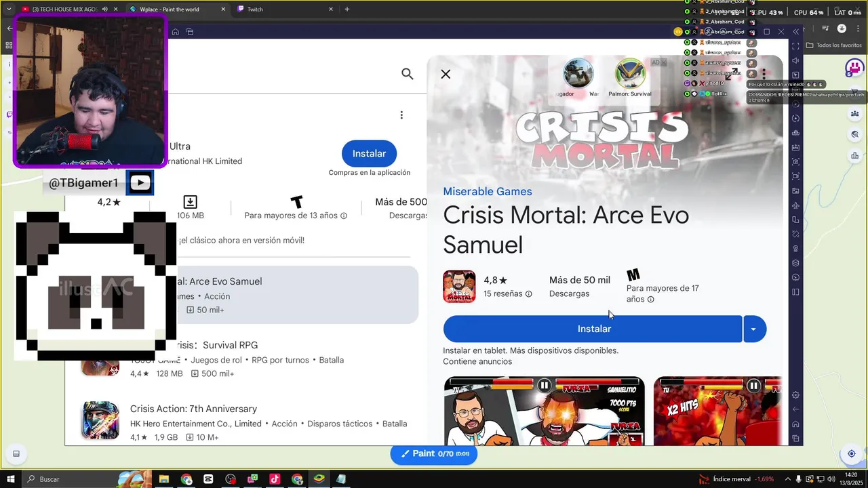
Task: Show hidden system tray icons
Action: tap(787, 479)
